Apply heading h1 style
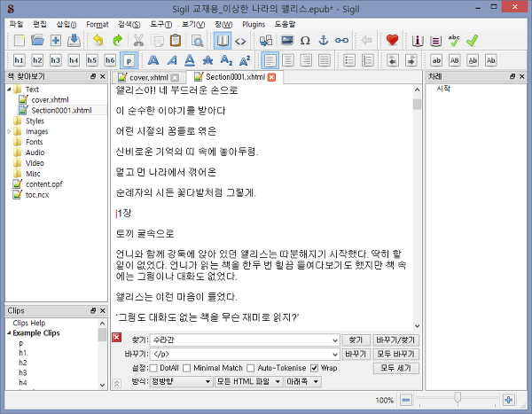Viewport: 532px width, 414px height. point(20,60)
